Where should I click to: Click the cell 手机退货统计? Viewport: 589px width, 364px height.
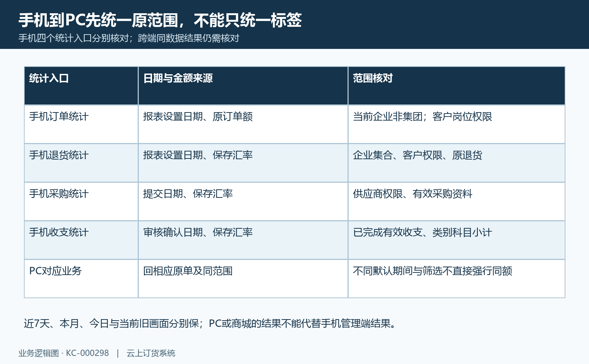(x=81, y=163)
